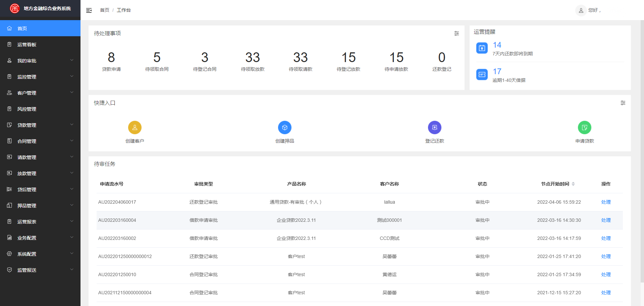Toggle sort on 节点开始时间 column
Screen dimensions: 644x306
coord(573,184)
